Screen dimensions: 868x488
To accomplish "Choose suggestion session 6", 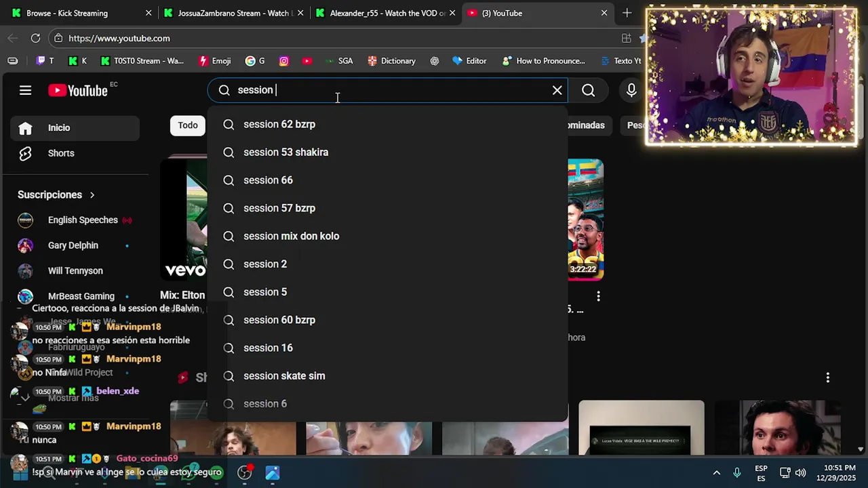I will coord(387,404).
